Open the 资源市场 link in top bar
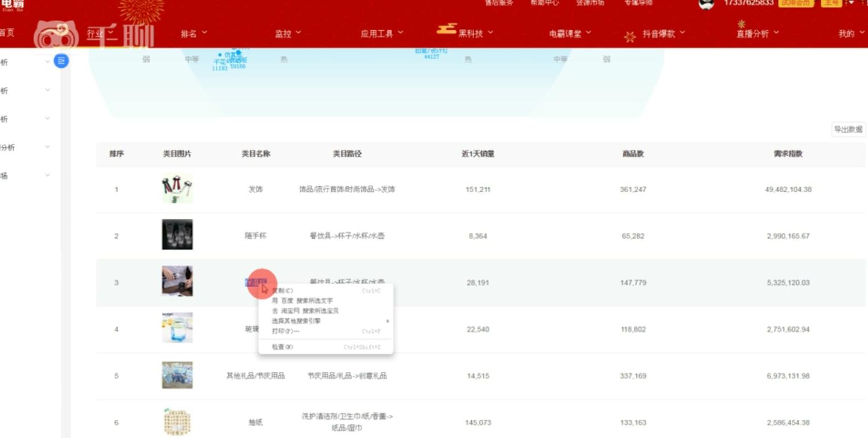Screen dimensions: 868x438 590,3
